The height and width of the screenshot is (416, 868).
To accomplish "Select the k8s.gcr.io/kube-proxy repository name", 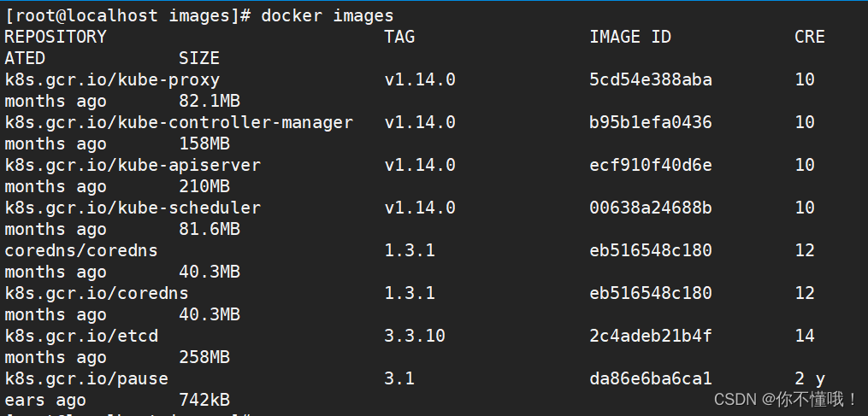I will (x=112, y=79).
